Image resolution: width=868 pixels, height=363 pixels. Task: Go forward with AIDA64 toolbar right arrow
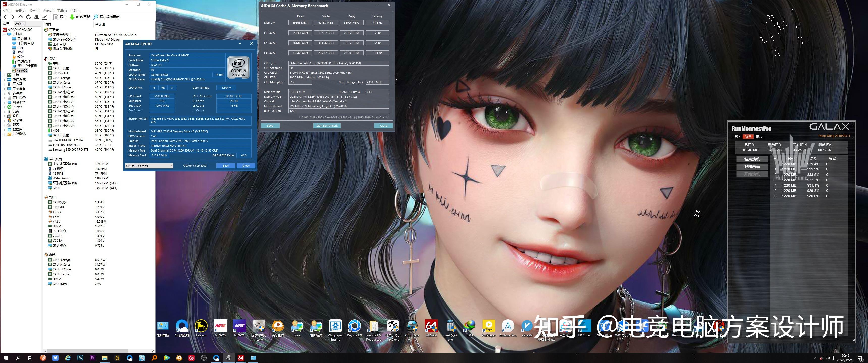coord(13,17)
